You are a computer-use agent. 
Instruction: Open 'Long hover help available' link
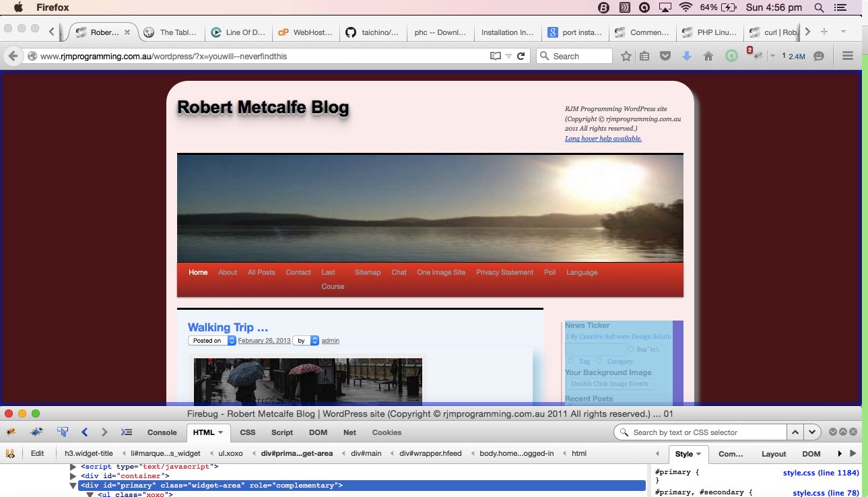point(603,138)
